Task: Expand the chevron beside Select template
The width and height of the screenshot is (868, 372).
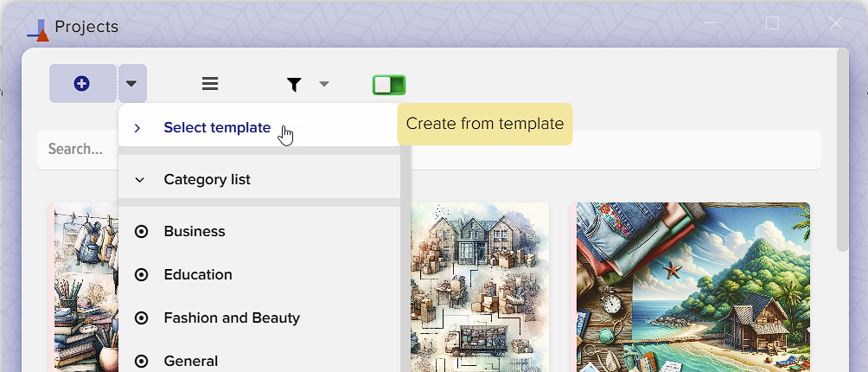Action: [x=137, y=128]
